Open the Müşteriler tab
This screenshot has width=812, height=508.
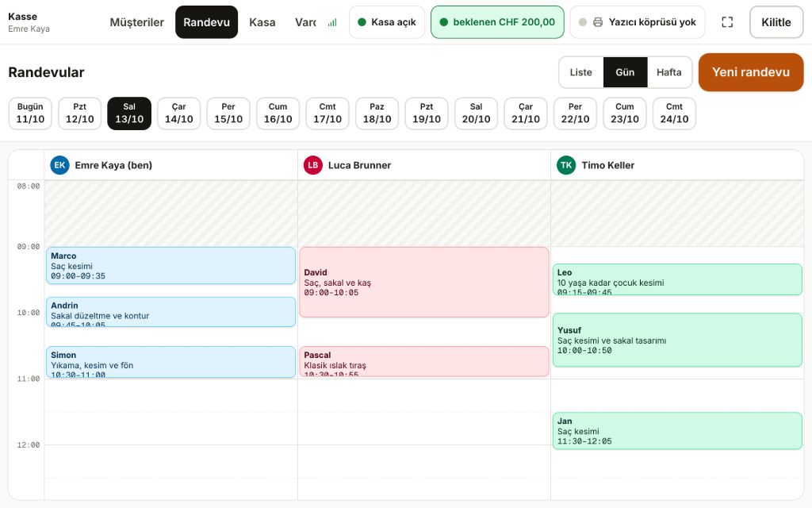click(136, 22)
